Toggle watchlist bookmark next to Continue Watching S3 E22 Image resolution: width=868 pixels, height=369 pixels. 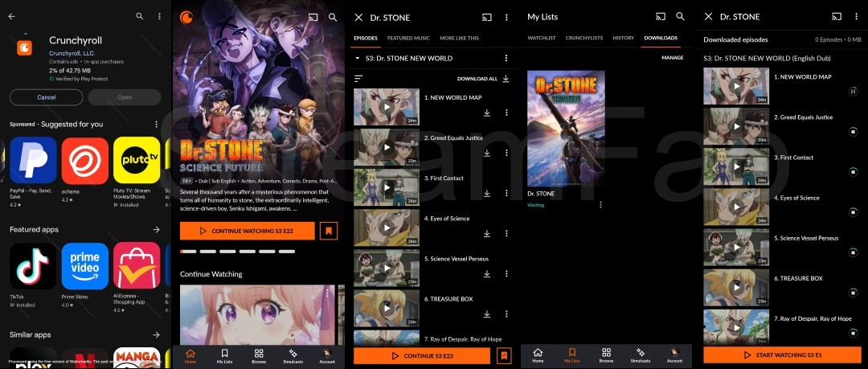coord(328,231)
